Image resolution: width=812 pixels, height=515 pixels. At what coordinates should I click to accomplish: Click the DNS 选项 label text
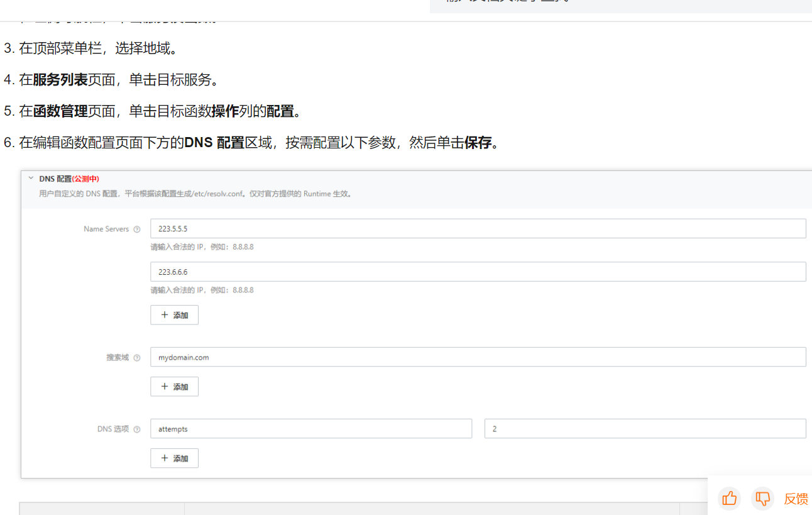(113, 429)
